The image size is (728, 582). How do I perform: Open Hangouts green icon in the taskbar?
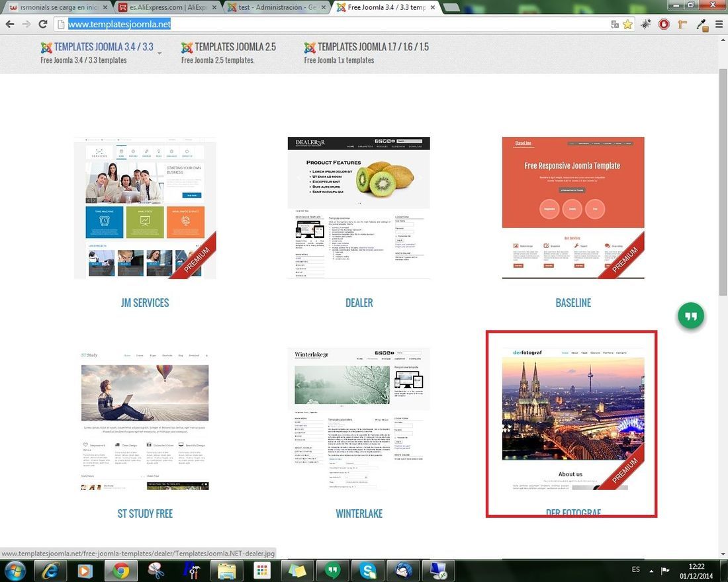tap(332, 571)
